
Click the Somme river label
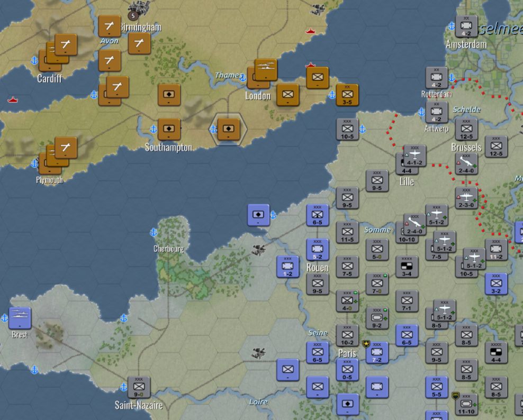pyautogui.click(x=377, y=230)
